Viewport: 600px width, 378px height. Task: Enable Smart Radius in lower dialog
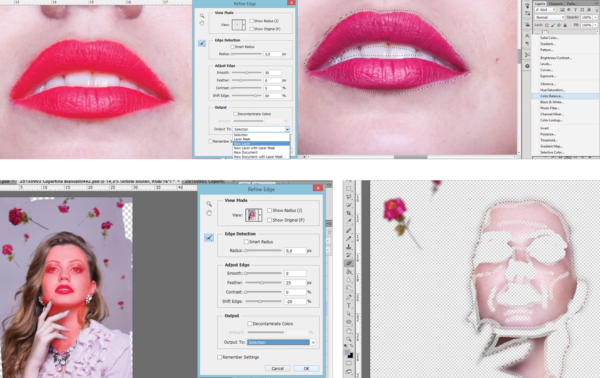246,242
